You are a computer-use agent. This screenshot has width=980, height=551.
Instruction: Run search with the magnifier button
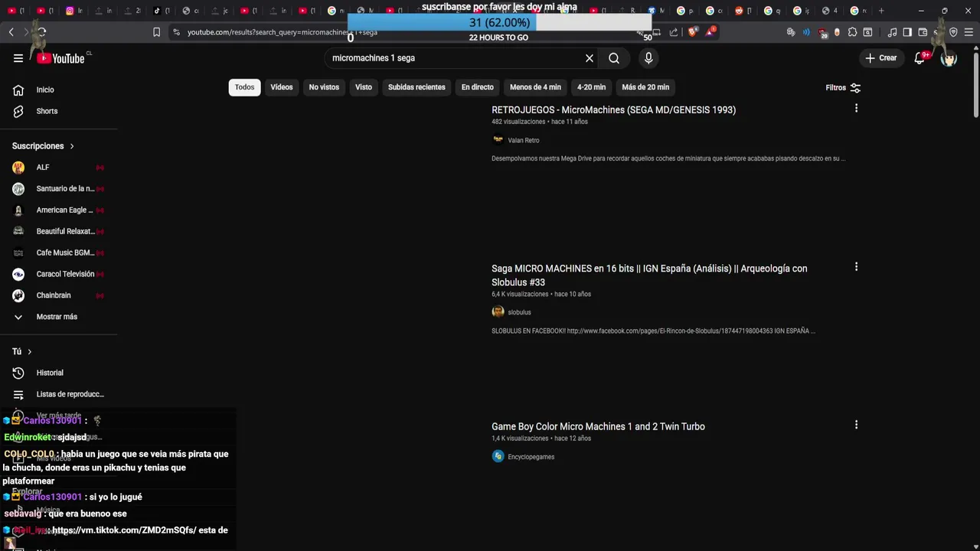pyautogui.click(x=614, y=58)
